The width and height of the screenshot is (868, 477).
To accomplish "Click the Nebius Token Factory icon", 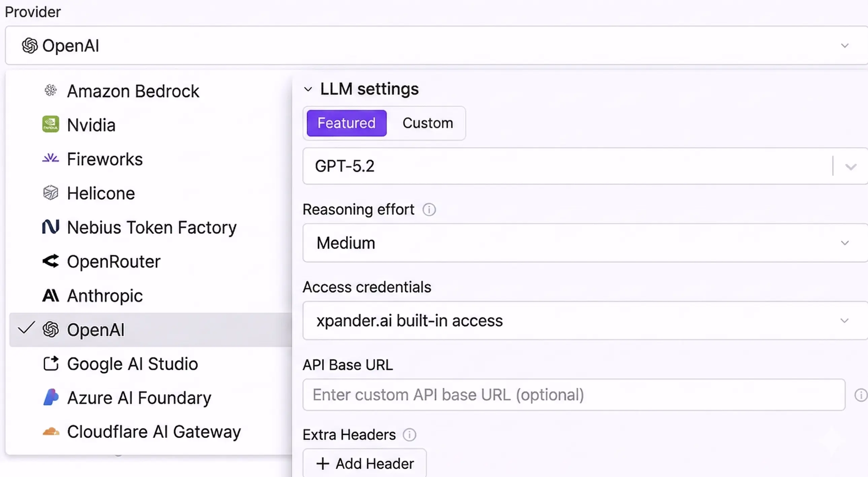I will 51,227.
